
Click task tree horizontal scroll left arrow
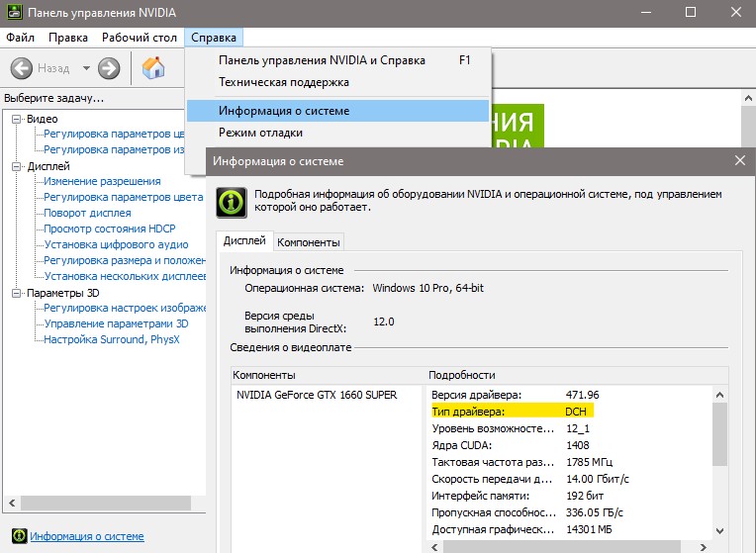click(12, 503)
